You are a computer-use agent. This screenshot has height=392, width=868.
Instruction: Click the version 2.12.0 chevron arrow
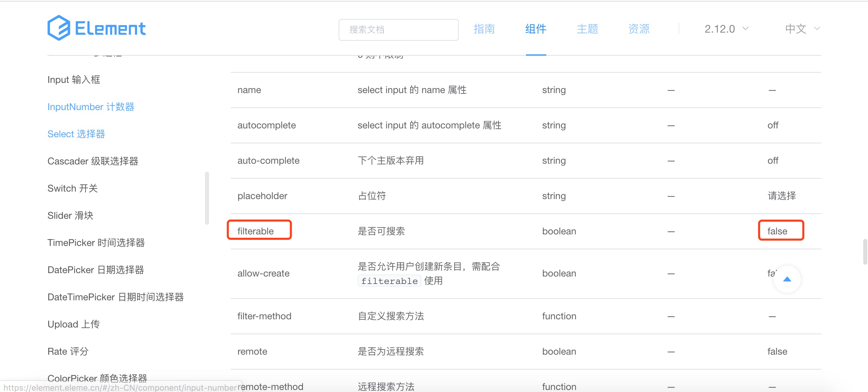[x=746, y=29]
